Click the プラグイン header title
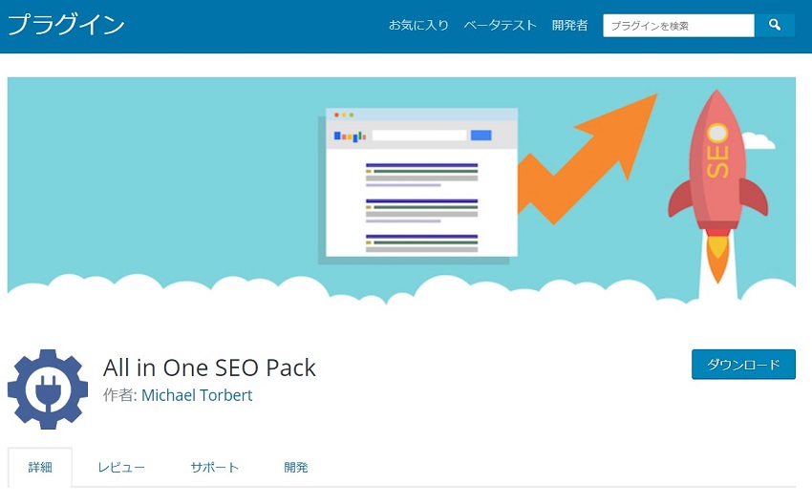Screen dimensions: 812x504 click(66, 24)
